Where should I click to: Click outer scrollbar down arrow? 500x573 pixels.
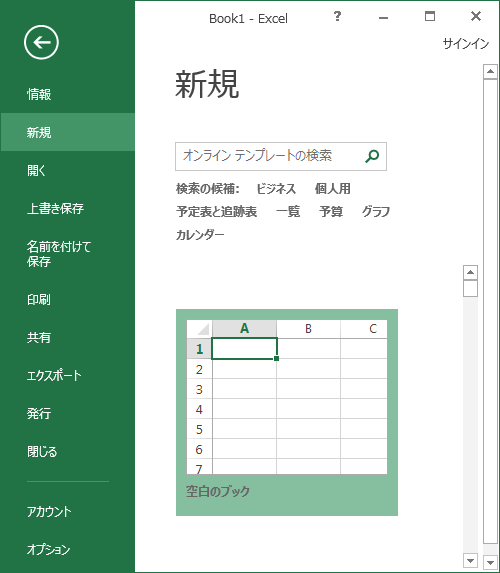[x=490, y=562]
